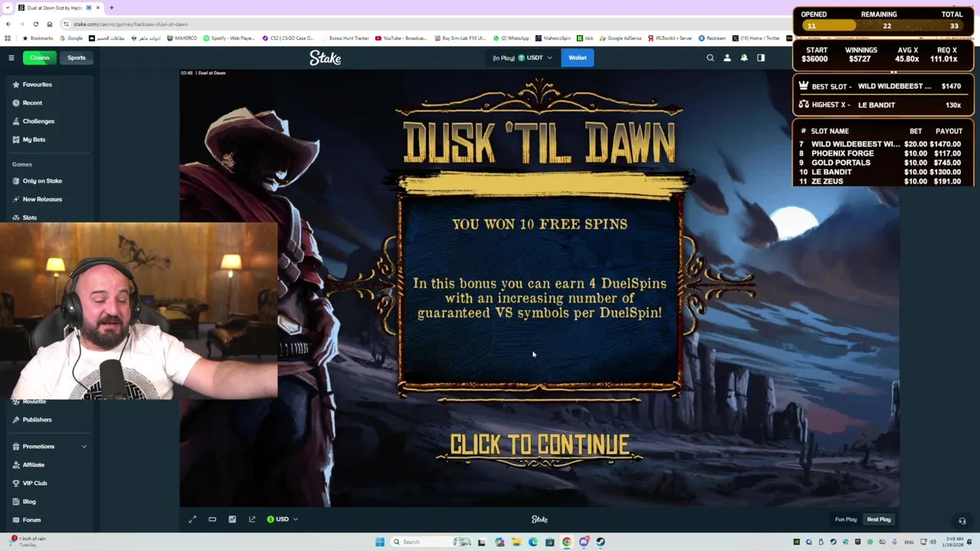The width and height of the screenshot is (980, 551).
Task: Open the Windows Start menu
Action: tap(380, 542)
